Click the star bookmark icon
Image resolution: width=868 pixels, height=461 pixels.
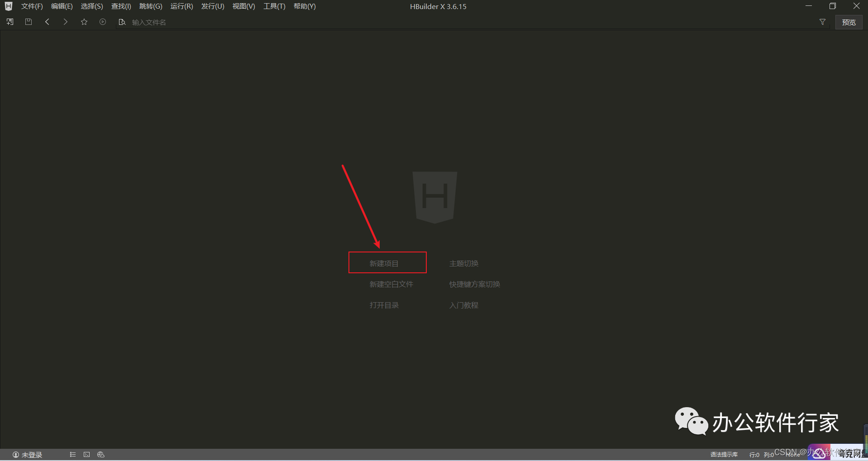(x=84, y=22)
